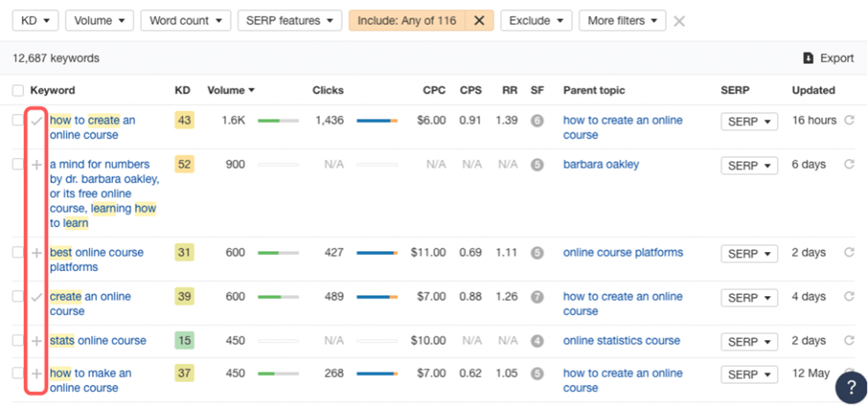
Task: Click the checkmark icon beside 'how to create an online course'
Action: 37,120
